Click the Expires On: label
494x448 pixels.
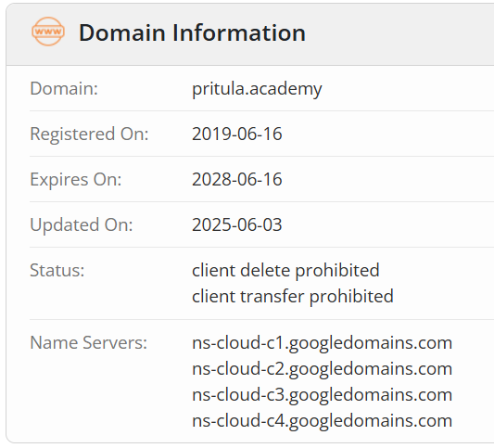[76, 179]
